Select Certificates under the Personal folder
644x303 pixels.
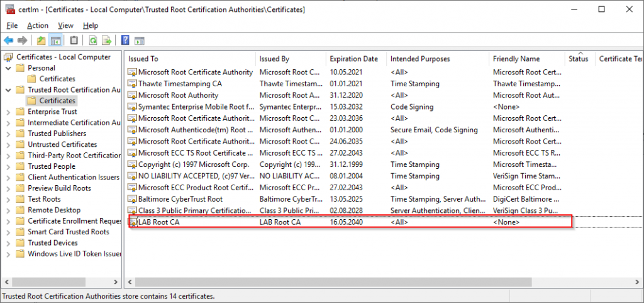pos(57,79)
